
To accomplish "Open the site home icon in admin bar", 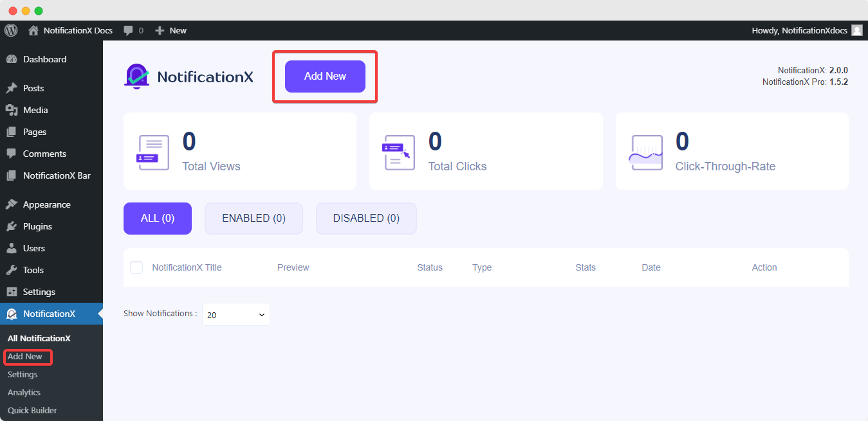I will click(33, 30).
